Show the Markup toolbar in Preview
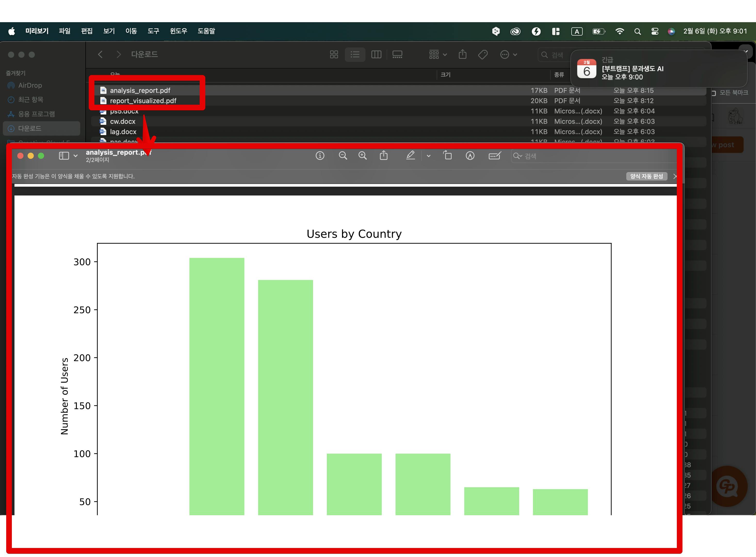The image size is (756, 557). (470, 155)
